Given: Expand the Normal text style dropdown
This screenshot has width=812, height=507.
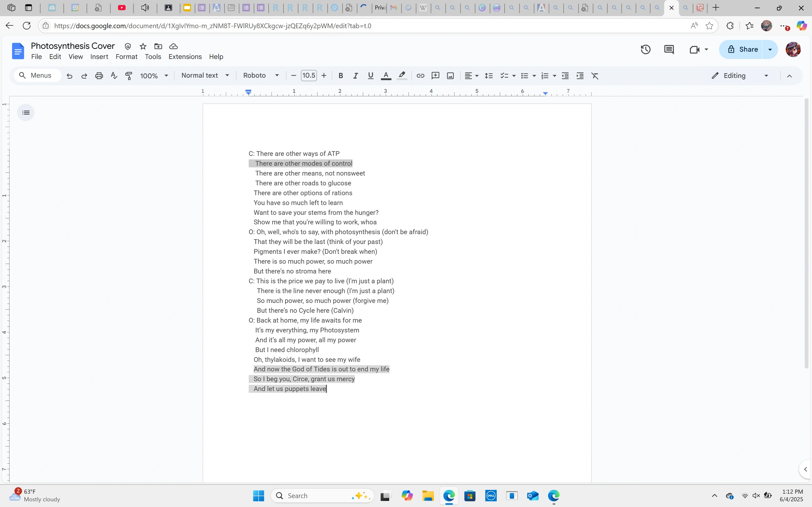Looking at the screenshot, I should coord(205,76).
